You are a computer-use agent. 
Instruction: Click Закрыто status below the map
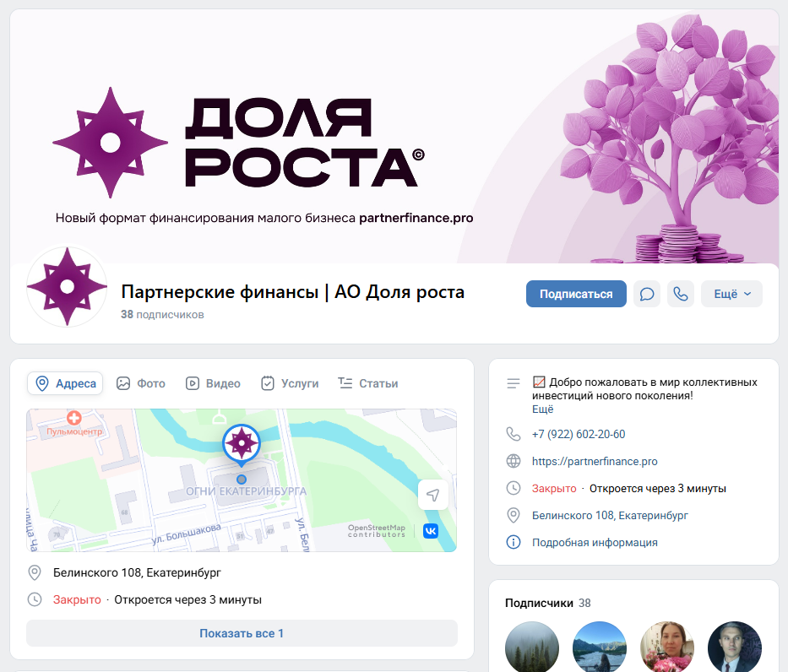77,599
